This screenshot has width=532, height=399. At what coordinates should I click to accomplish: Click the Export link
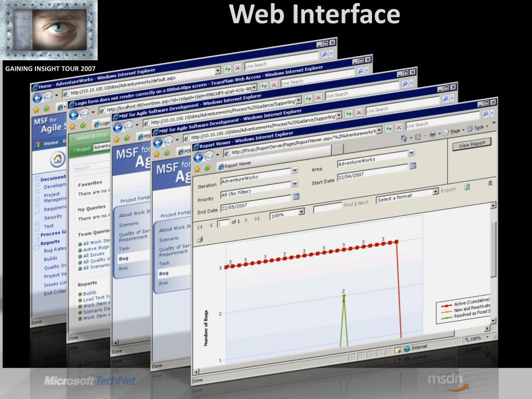(x=448, y=190)
